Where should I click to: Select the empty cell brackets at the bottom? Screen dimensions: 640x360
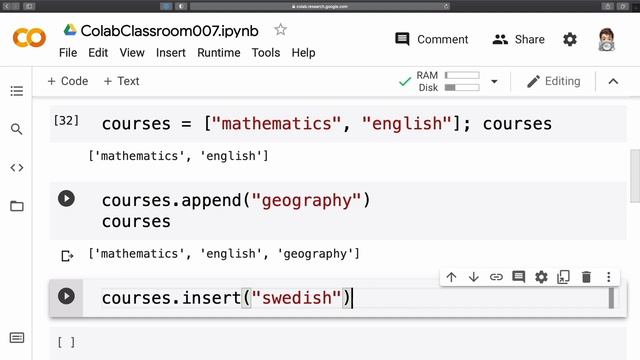pyautogui.click(x=66, y=342)
